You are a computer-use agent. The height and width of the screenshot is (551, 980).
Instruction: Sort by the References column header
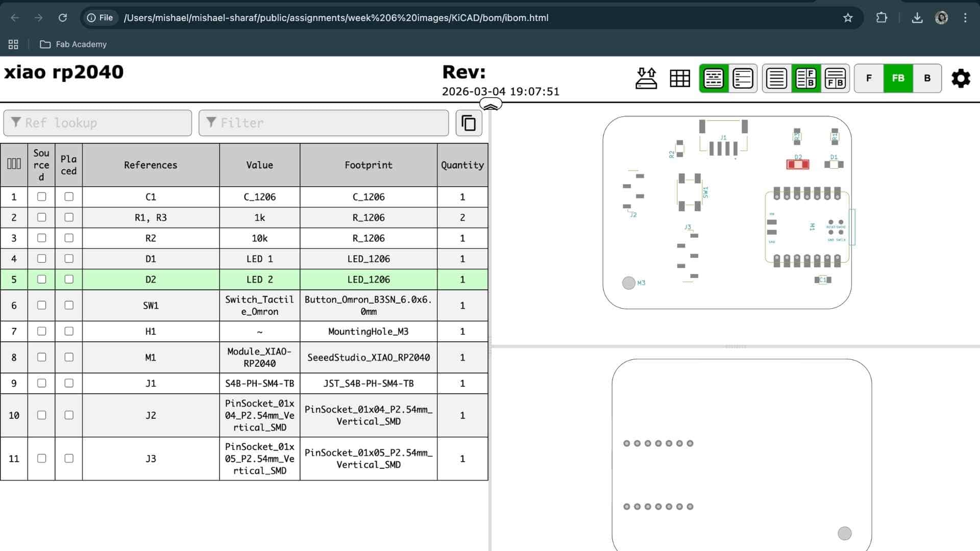(151, 165)
